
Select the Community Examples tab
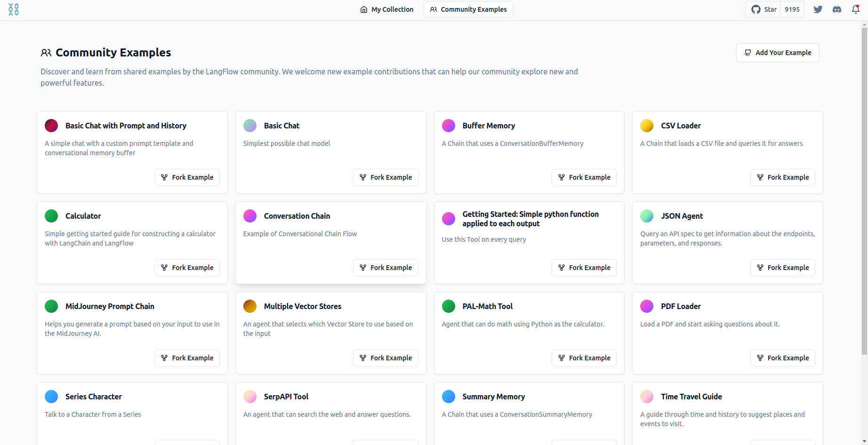tap(468, 9)
